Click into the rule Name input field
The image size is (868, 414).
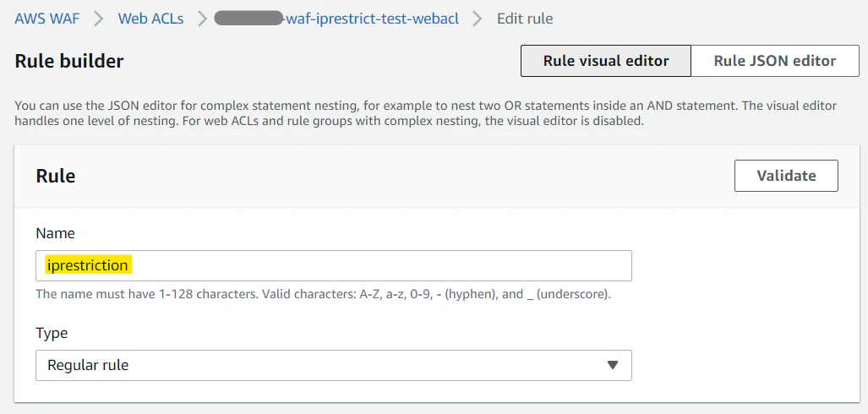[x=380, y=265]
